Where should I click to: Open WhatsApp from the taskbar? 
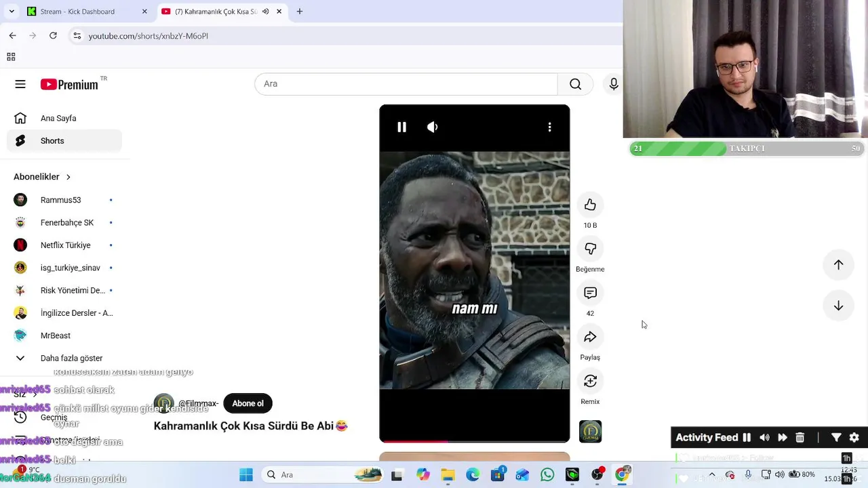(547, 474)
